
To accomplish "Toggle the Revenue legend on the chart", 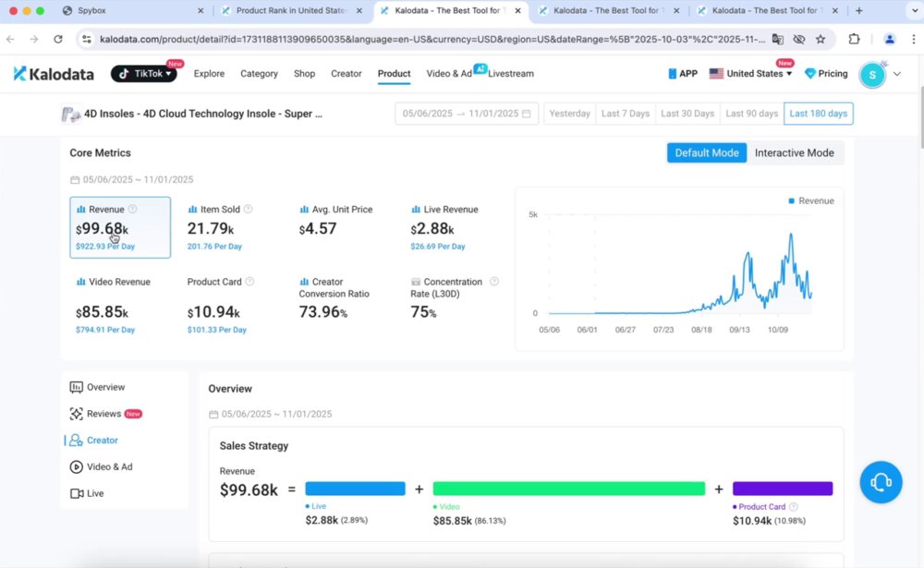I will click(811, 201).
